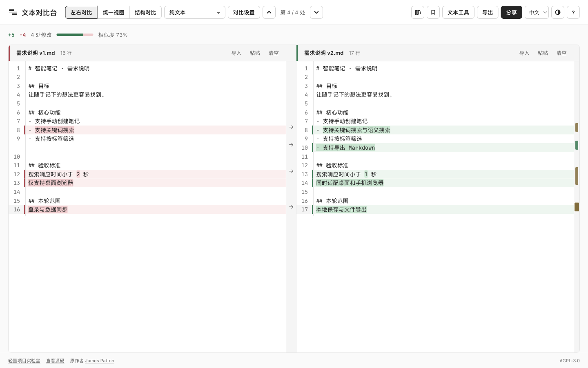Click the bookmark icon button
The width and height of the screenshot is (588, 368).
point(433,12)
